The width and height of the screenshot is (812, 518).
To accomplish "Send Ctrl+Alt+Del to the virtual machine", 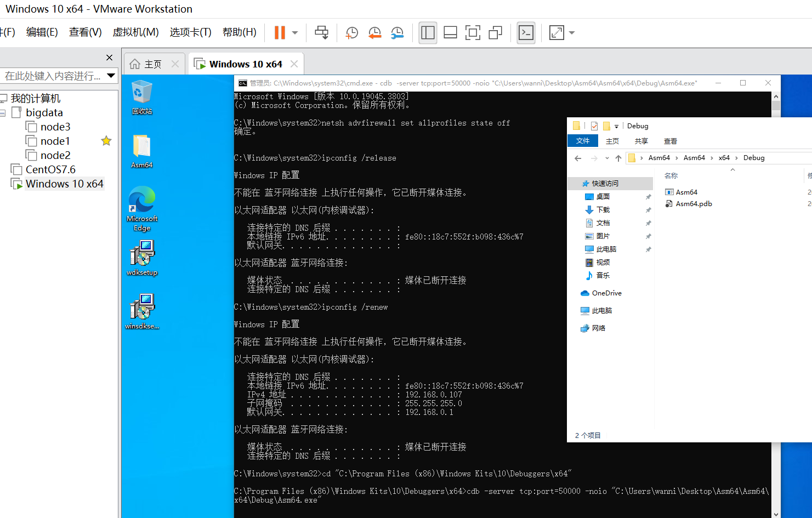I will click(x=322, y=33).
